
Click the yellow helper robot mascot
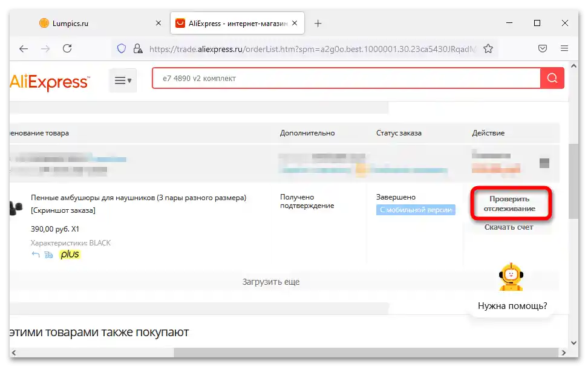pyautogui.click(x=511, y=277)
